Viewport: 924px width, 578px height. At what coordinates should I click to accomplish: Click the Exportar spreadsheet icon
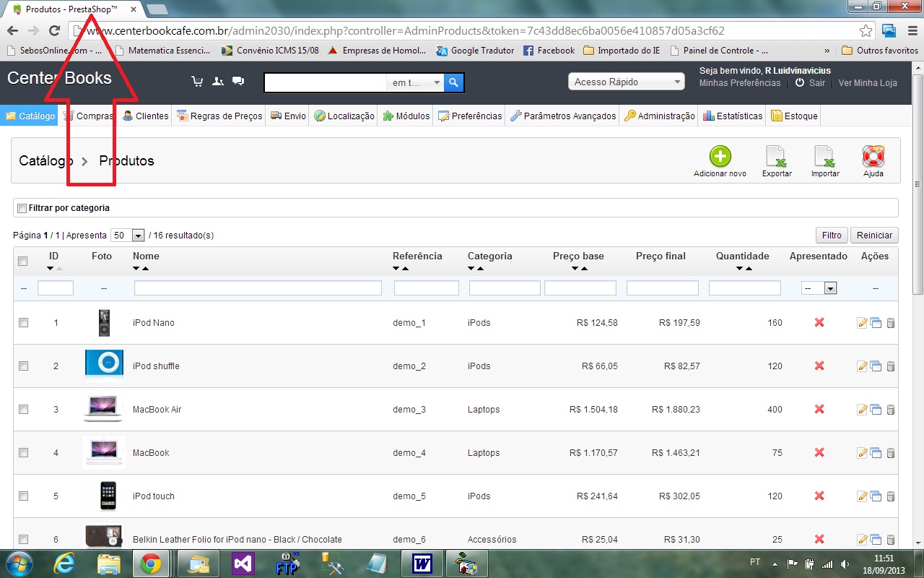(777, 156)
